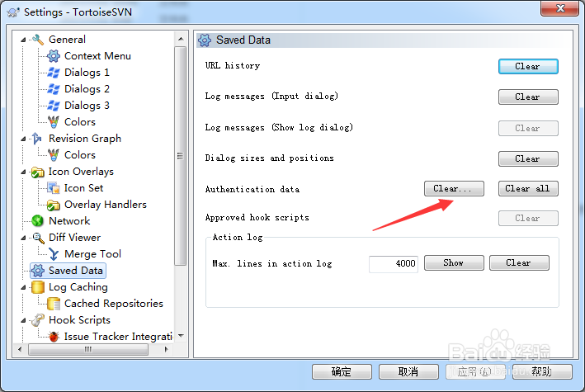Open the Network settings page
The image size is (585, 392).
pyautogui.click(x=69, y=221)
